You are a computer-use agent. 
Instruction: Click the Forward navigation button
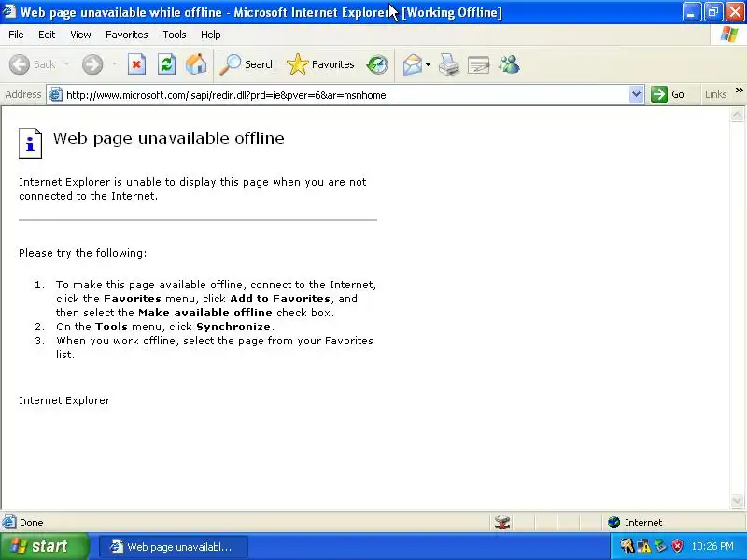pos(92,64)
